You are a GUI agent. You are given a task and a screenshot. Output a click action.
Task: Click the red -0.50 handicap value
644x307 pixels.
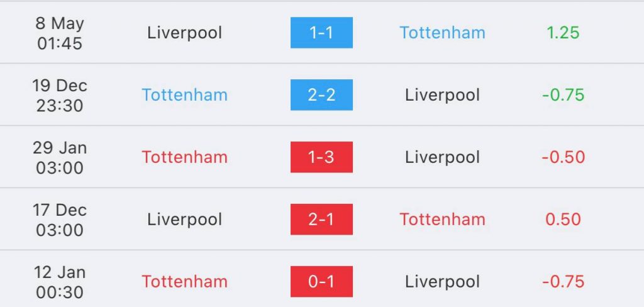click(563, 157)
